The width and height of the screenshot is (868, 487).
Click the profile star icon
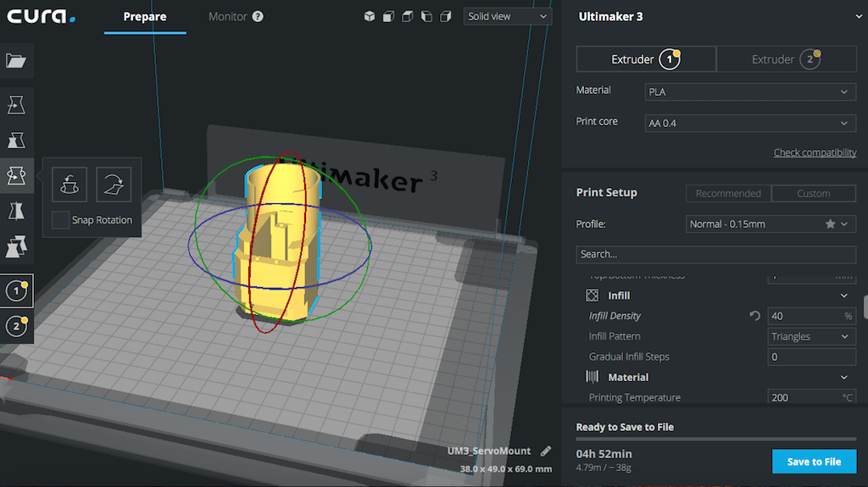point(830,224)
